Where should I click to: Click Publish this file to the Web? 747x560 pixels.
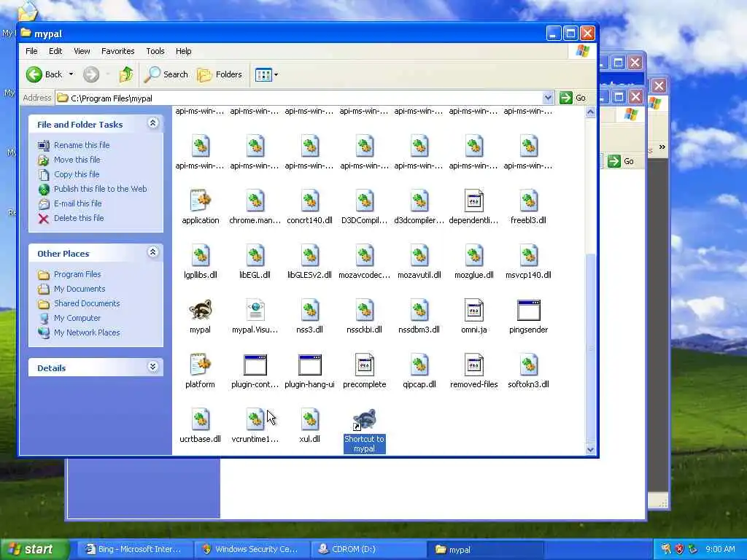point(100,189)
